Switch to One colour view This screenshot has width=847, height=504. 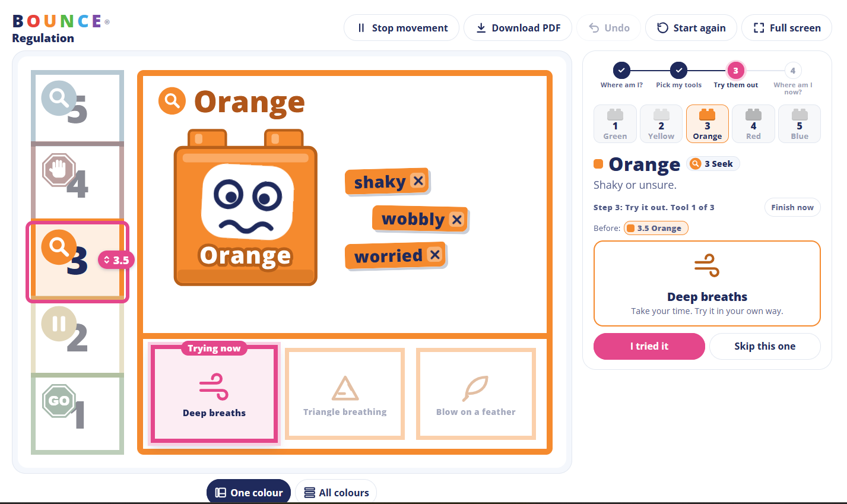coord(249,492)
